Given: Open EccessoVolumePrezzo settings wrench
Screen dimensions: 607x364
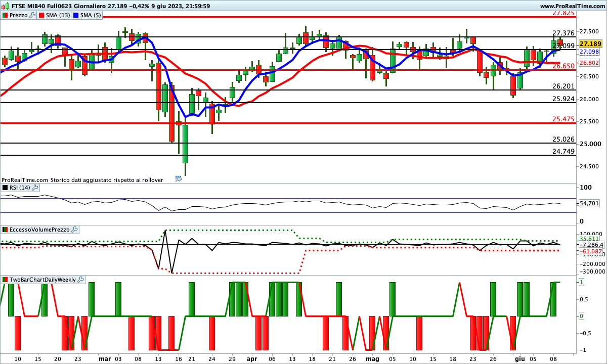Looking at the screenshot, I should click(74, 230).
